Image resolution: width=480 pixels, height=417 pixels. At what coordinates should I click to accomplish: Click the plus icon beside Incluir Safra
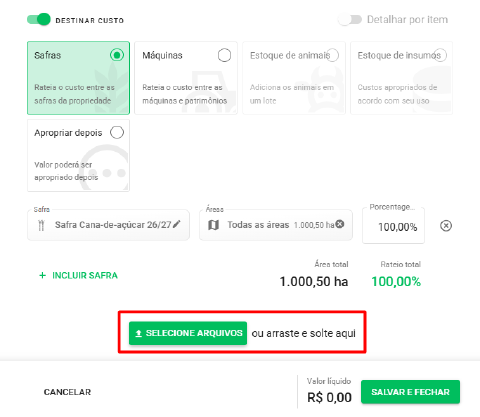point(42,275)
